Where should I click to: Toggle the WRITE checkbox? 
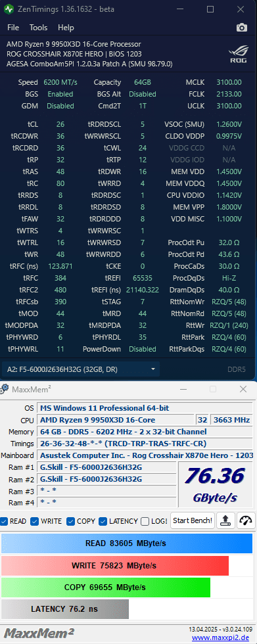[x=34, y=521]
